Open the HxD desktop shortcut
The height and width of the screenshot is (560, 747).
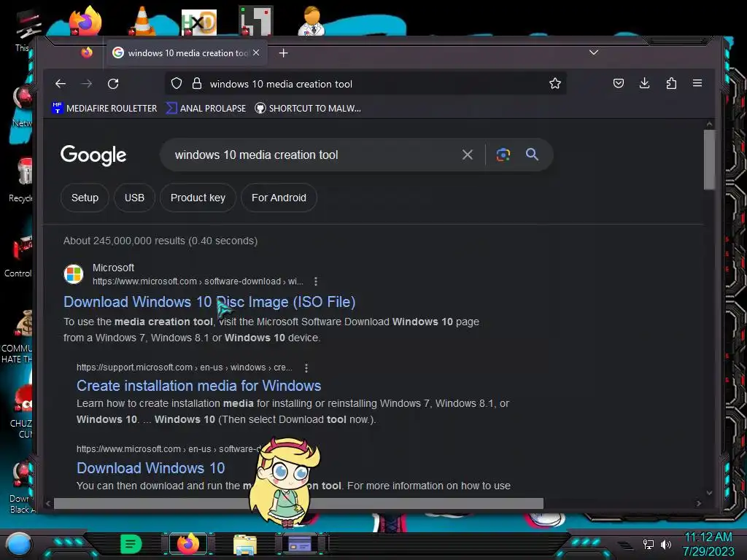click(x=198, y=23)
